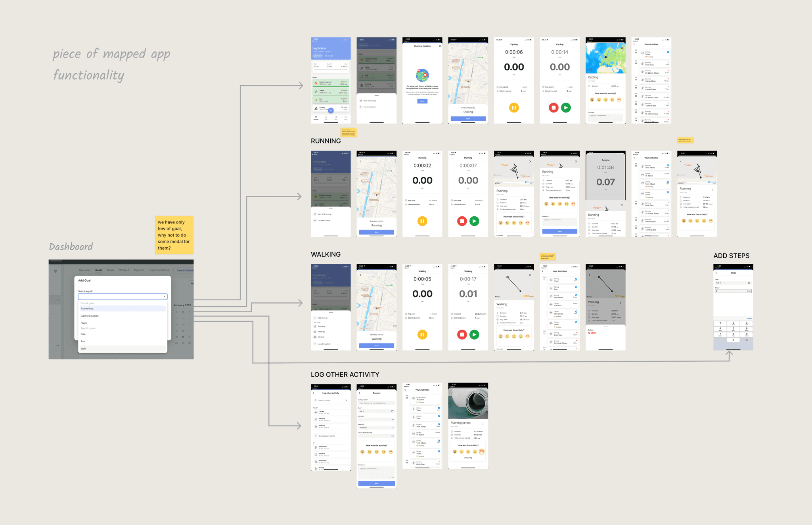The width and height of the screenshot is (812, 525).
Task: Click the calendar icon in Custom date field
Action: coord(392,411)
